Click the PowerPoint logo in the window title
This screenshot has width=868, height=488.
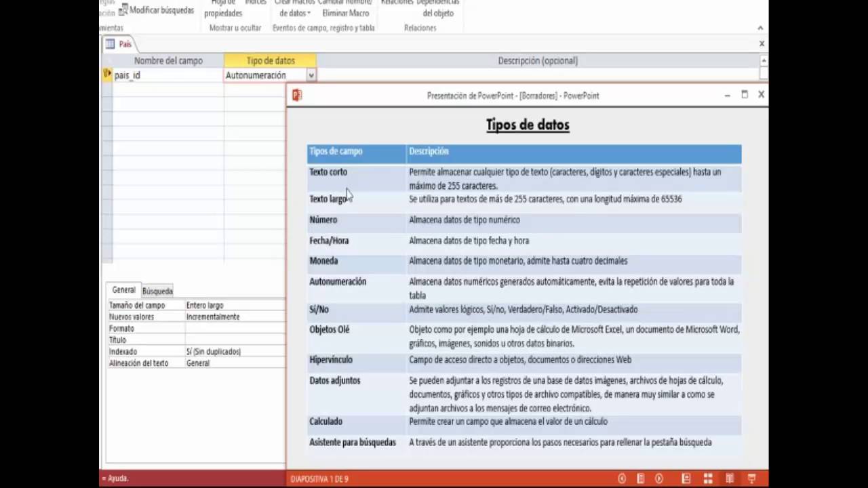point(296,96)
